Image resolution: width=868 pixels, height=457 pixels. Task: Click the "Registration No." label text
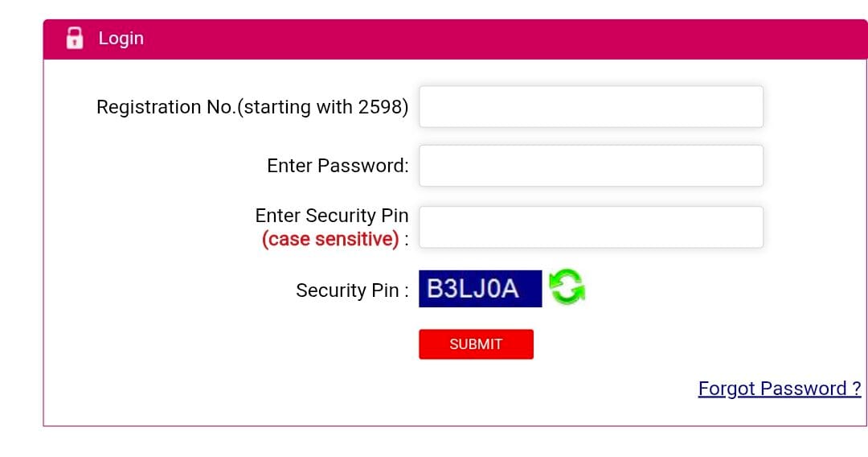(166, 107)
